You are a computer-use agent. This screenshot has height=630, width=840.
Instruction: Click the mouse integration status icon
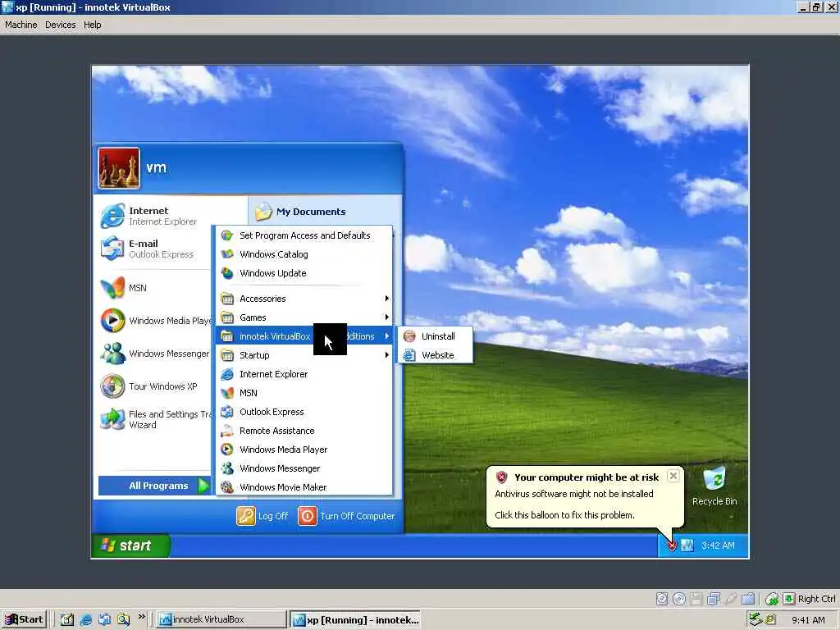click(772, 599)
